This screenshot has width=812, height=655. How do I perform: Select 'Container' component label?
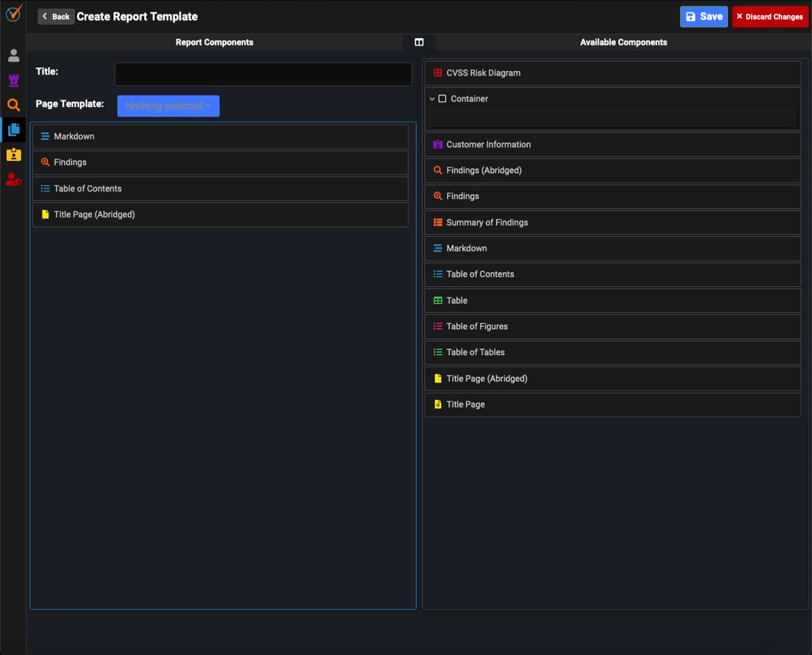pyautogui.click(x=470, y=99)
